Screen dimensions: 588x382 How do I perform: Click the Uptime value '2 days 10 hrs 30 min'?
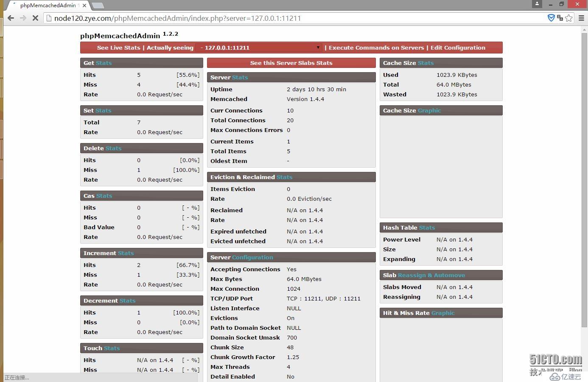pyautogui.click(x=316, y=89)
